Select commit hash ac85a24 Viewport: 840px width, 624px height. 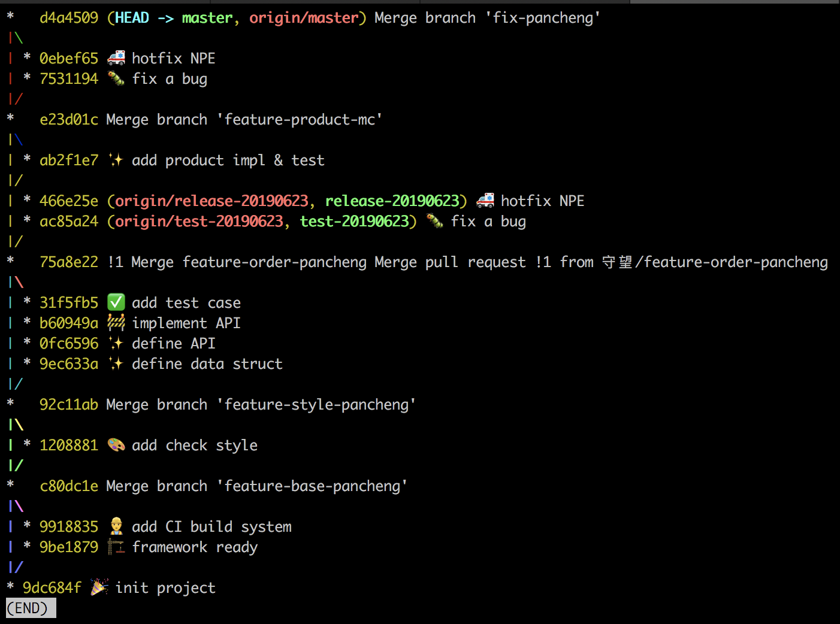69,221
